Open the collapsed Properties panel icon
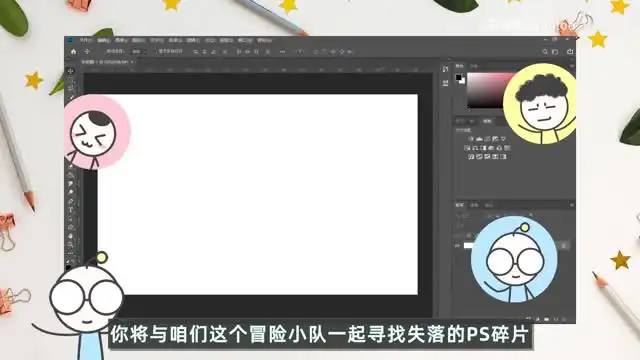This screenshot has height=360, width=640. click(445, 83)
